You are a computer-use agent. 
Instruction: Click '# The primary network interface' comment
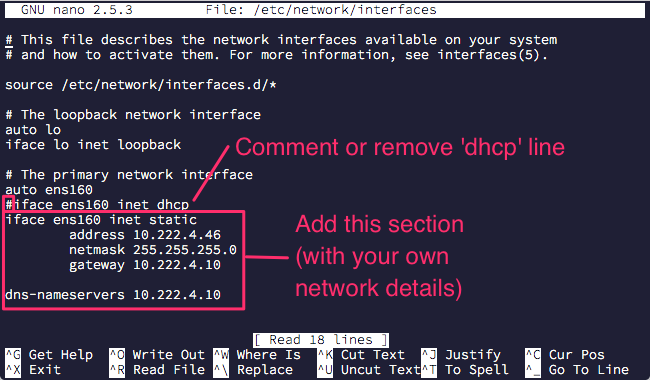point(129,175)
